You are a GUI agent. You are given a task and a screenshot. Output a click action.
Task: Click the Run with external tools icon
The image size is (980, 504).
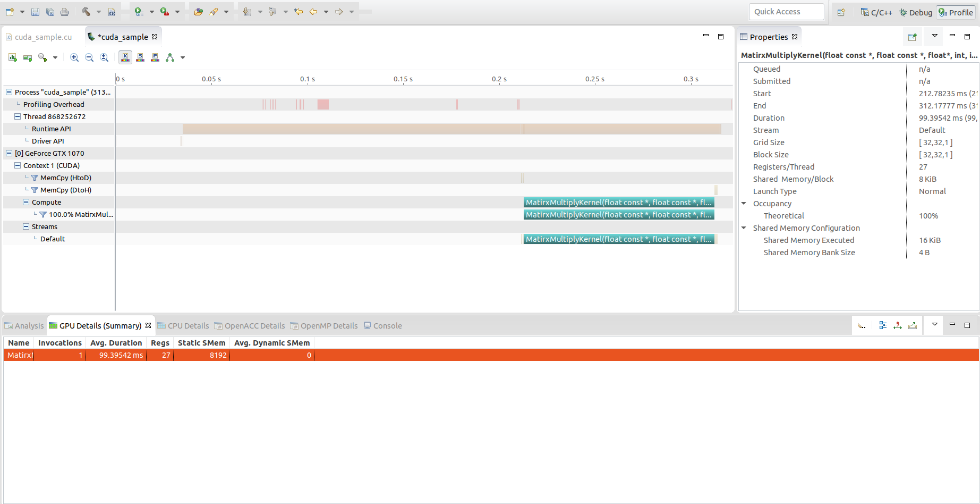[165, 12]
